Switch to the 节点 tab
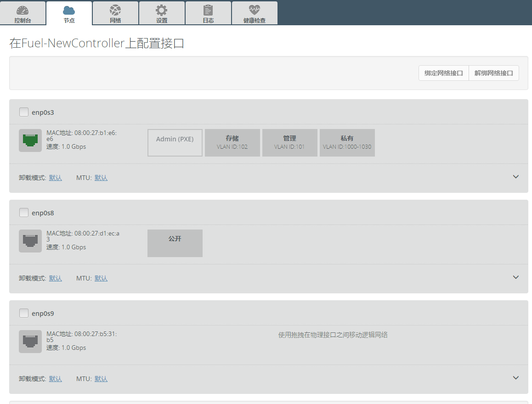Image resolution: width=532 pixels, height=404 pixels. click(x=69, y=12)
